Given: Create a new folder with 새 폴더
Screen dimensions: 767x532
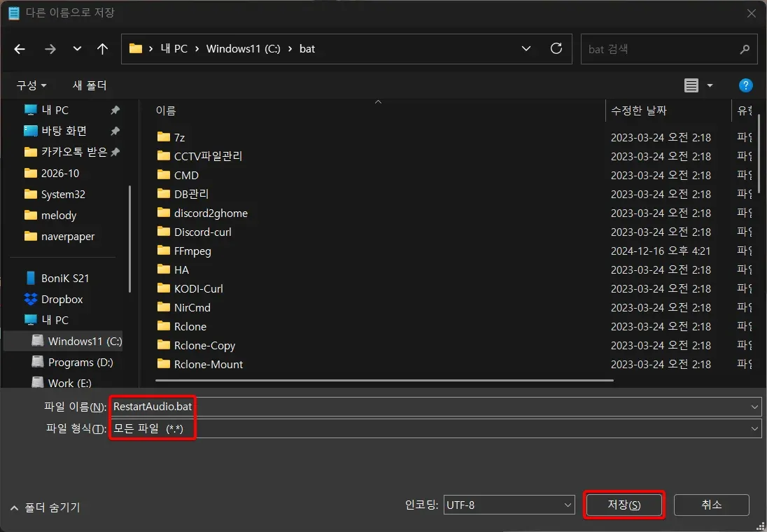Looking at the screenshot, I should coord(90,85).
